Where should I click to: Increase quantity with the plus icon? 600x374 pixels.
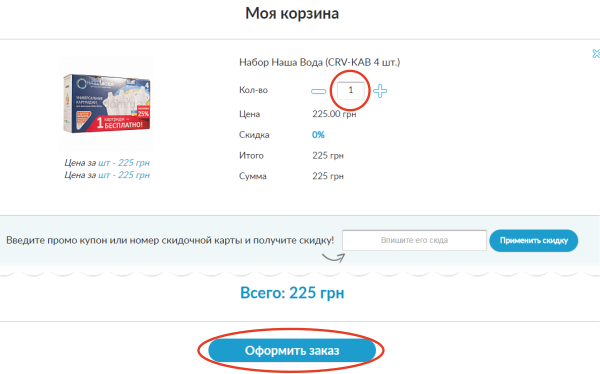click(x=380, y=91)
